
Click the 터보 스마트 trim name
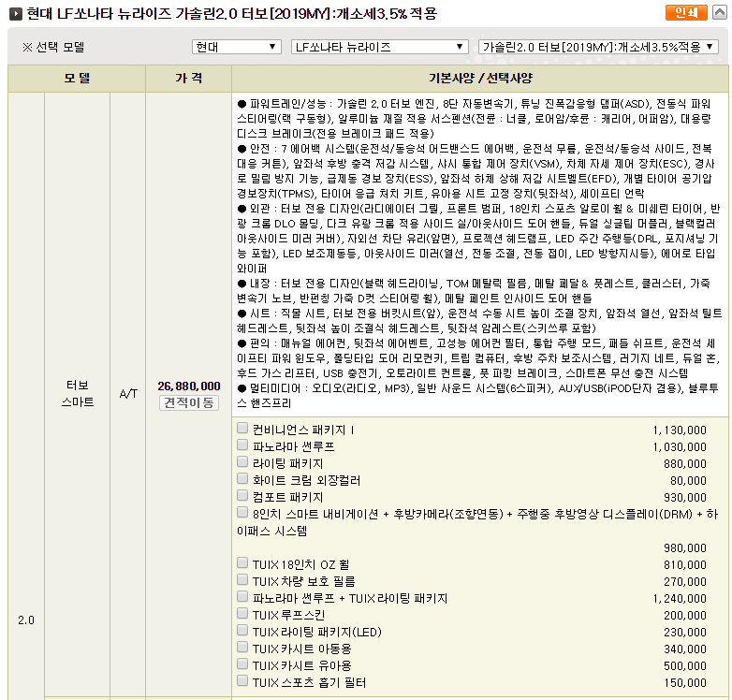tap(78, 394)
